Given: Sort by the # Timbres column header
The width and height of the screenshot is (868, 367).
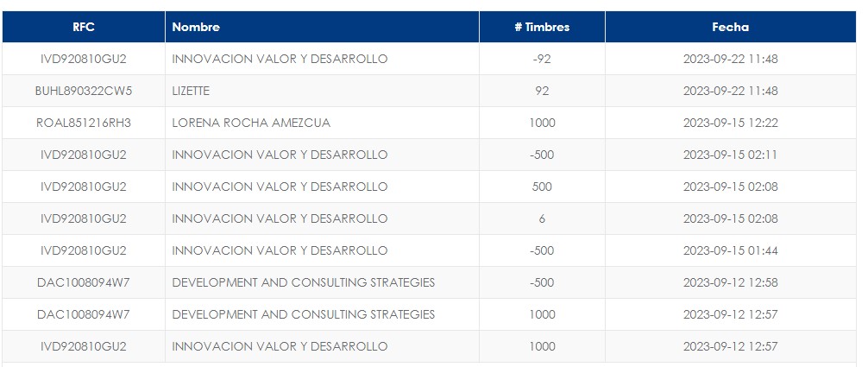Looking at the screenshot, I should (542, 27).
